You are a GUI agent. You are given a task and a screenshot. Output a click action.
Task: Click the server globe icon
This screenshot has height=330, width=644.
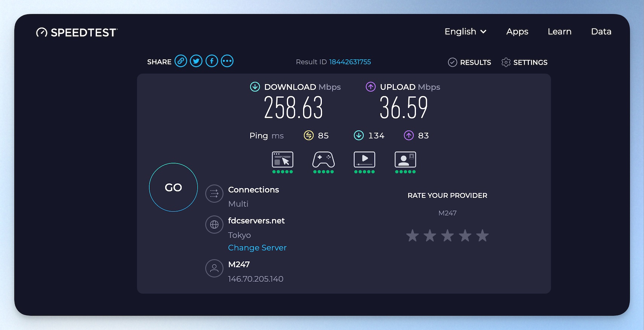[x=214, y=225]
